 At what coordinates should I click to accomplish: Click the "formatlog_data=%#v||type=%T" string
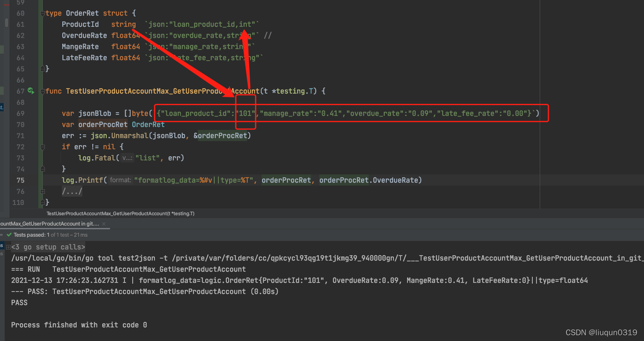click(194, 180)
